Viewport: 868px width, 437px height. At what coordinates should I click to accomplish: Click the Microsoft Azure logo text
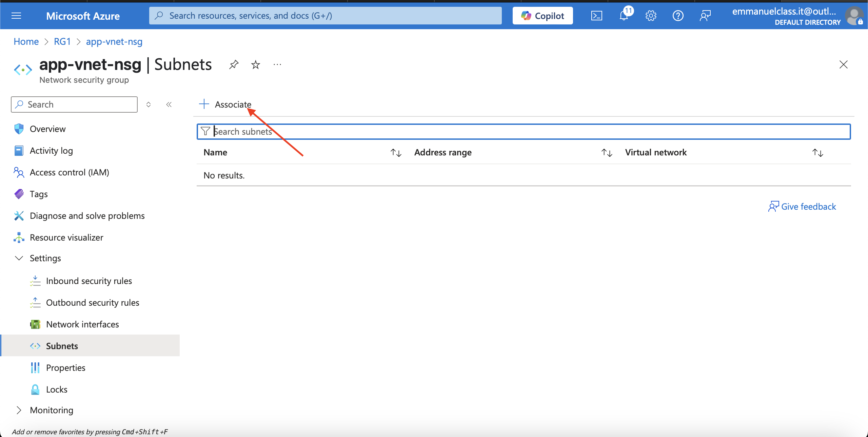click(83, 16)
